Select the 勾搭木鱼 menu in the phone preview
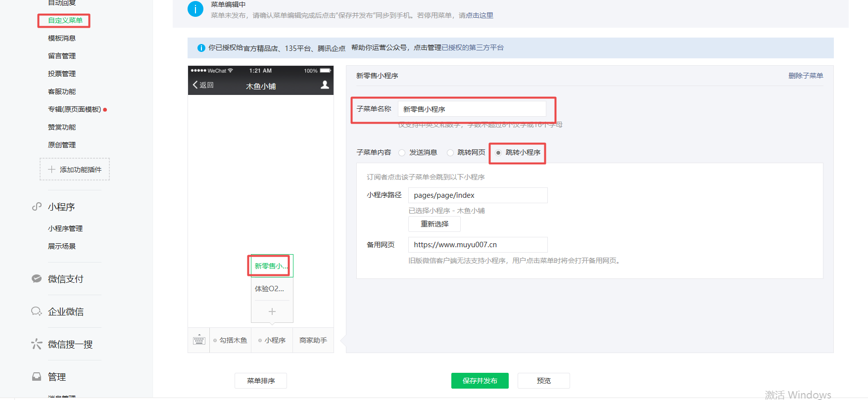 pos(231,340)
